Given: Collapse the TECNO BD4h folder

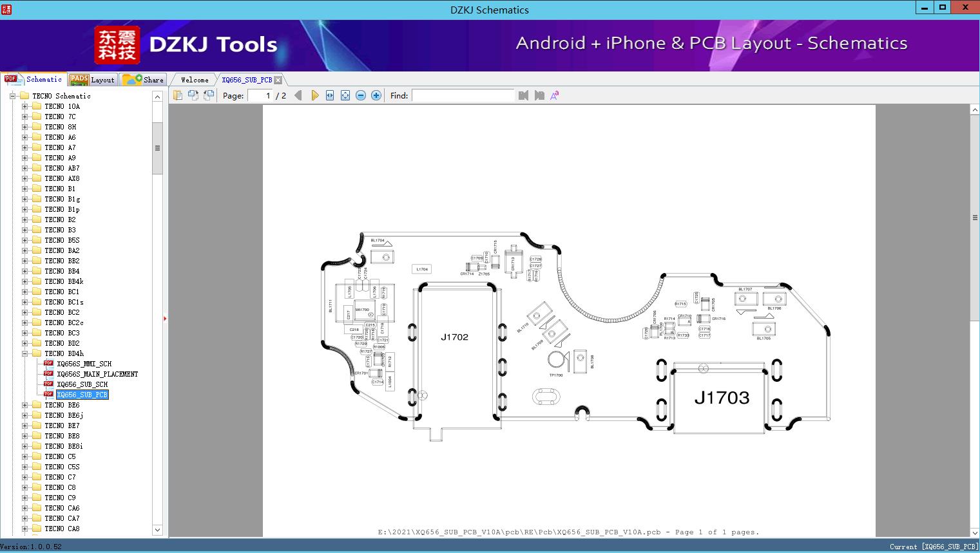Looking at the screenshot, I should [x=24, y=353].
